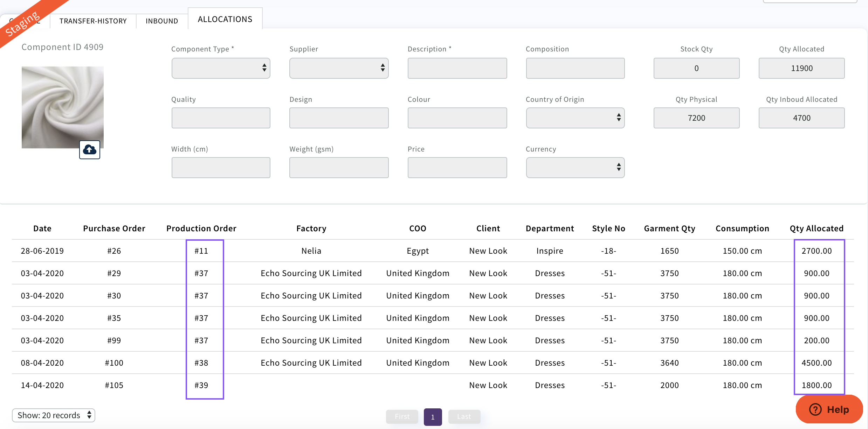Click the Last pagination button
Screen dimensions: 868x429
464,416
